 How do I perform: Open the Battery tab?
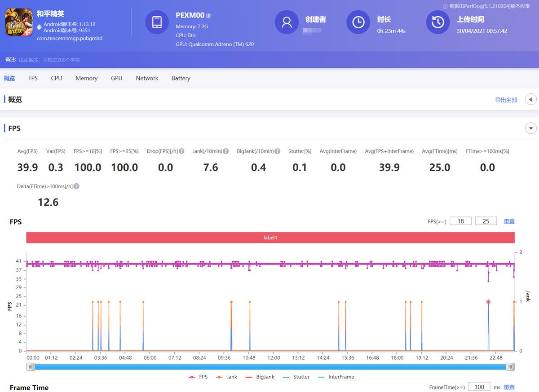(181, 78)
